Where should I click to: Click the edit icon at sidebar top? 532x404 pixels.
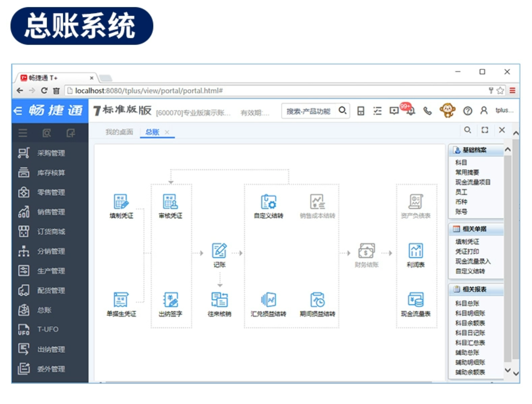71,133
